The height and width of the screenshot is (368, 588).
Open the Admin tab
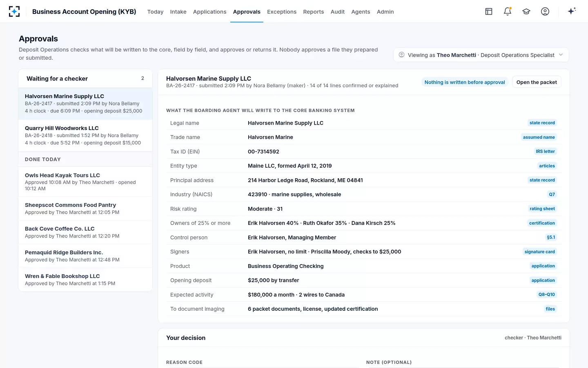[385, 12]
